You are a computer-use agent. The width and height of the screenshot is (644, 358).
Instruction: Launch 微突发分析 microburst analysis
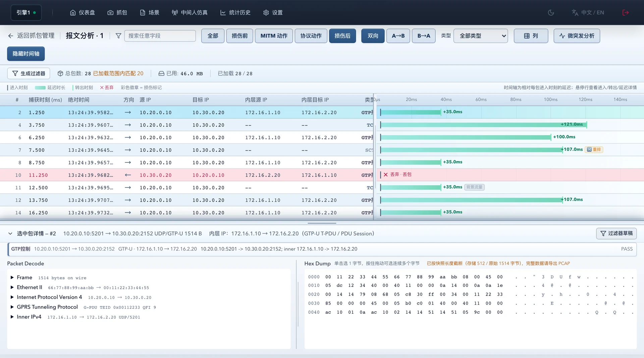click(577, 36)
